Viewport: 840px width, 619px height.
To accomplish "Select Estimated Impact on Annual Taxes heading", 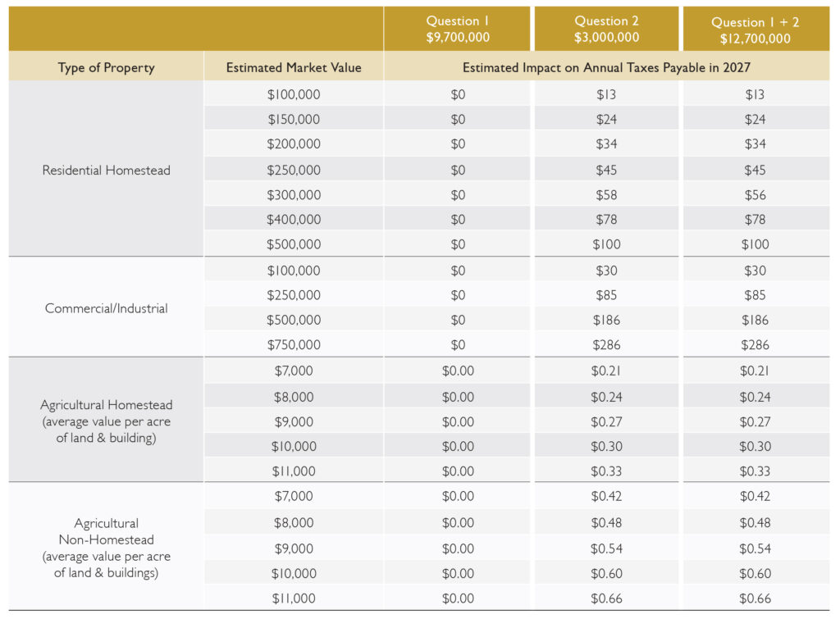I will [x=606, y=67].
